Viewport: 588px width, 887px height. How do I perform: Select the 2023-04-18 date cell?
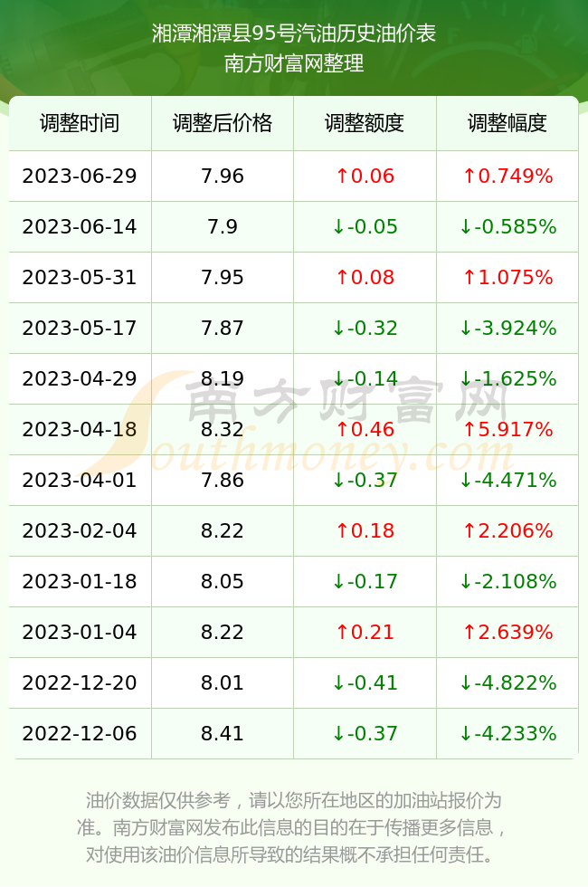80,429
